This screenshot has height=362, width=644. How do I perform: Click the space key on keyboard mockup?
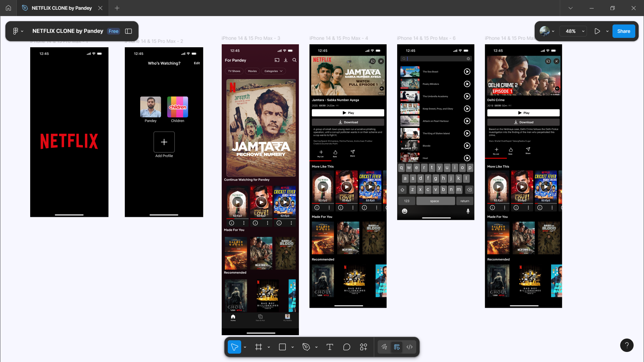tap(435, 201)
